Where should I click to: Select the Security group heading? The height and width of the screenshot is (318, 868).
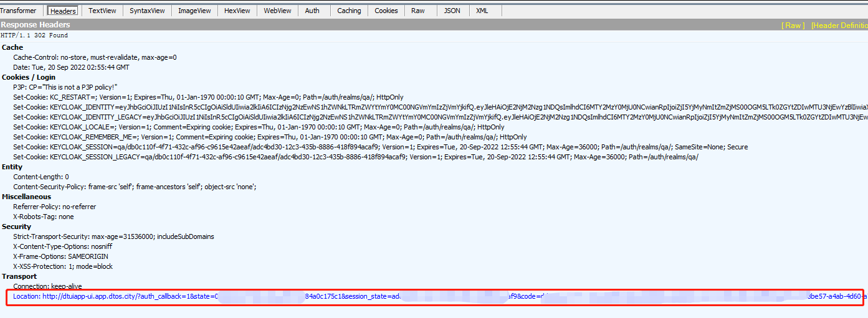16,227
